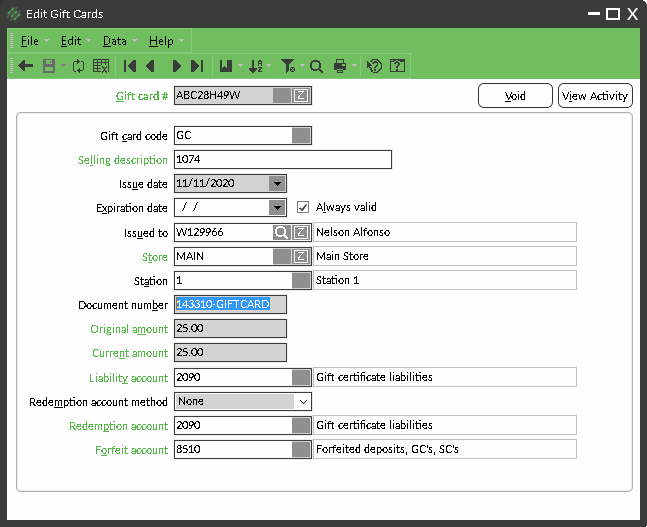Click the Expiration date input field
Image resolution: width=647 pixels, height=527 pixels.
pos(222,208)
